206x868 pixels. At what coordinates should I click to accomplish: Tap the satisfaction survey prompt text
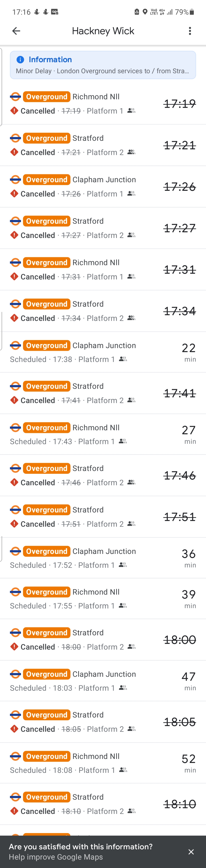[x=80, y=846]
